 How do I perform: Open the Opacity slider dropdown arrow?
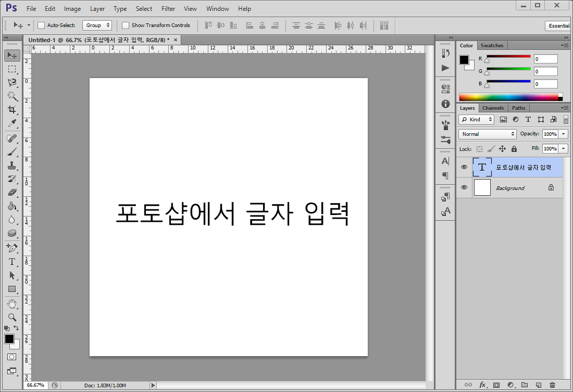coord(564,134)
